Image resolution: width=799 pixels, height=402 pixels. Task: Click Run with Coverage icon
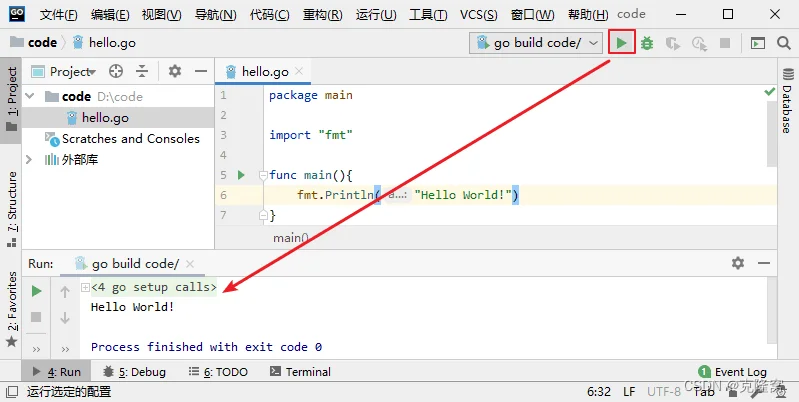(x=673, y=43)
